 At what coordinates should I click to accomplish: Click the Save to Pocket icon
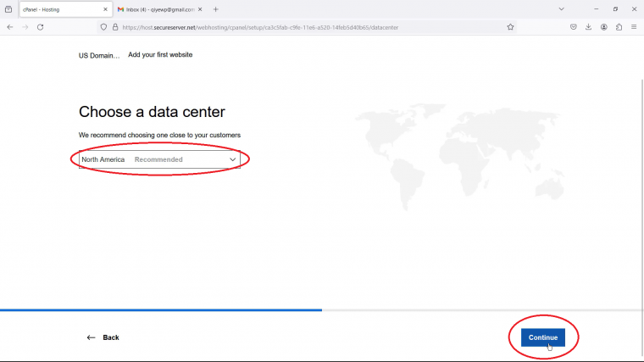[x=574, y=27]
